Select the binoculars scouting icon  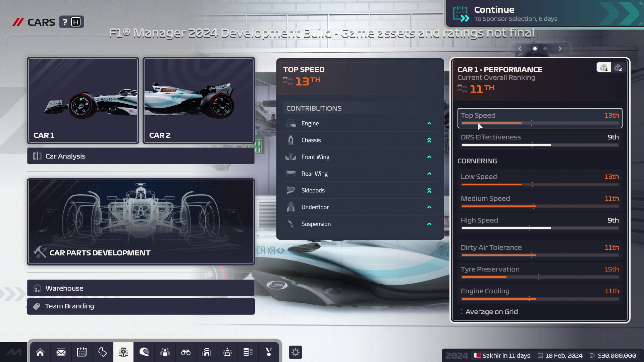(x=185, y=352)
